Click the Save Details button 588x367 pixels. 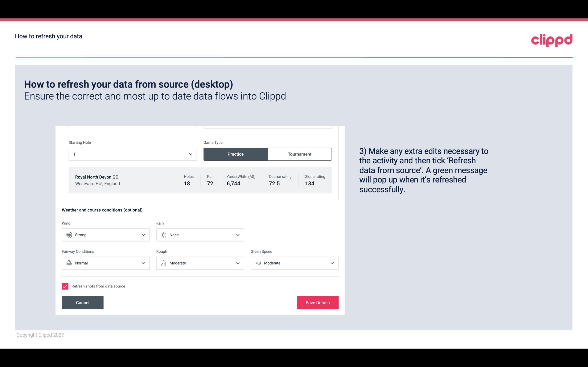click(x=317, y=302)
